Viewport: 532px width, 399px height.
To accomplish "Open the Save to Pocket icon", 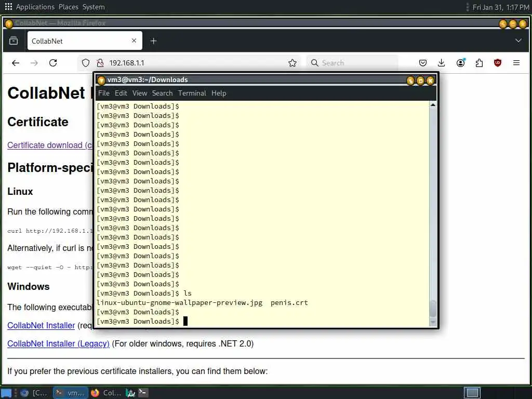I will pyautogui.click(x=423, y=63).
